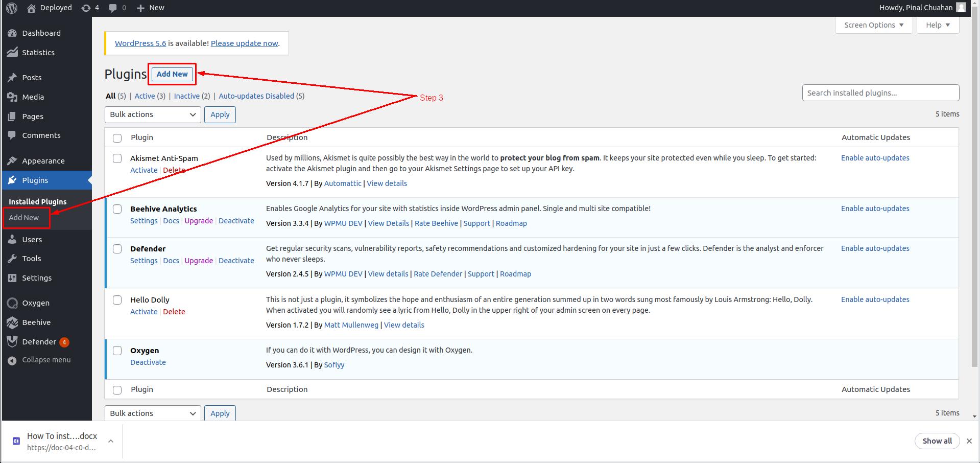Open the Deployed site home icon
980x463 pixels.
[31, 8]
